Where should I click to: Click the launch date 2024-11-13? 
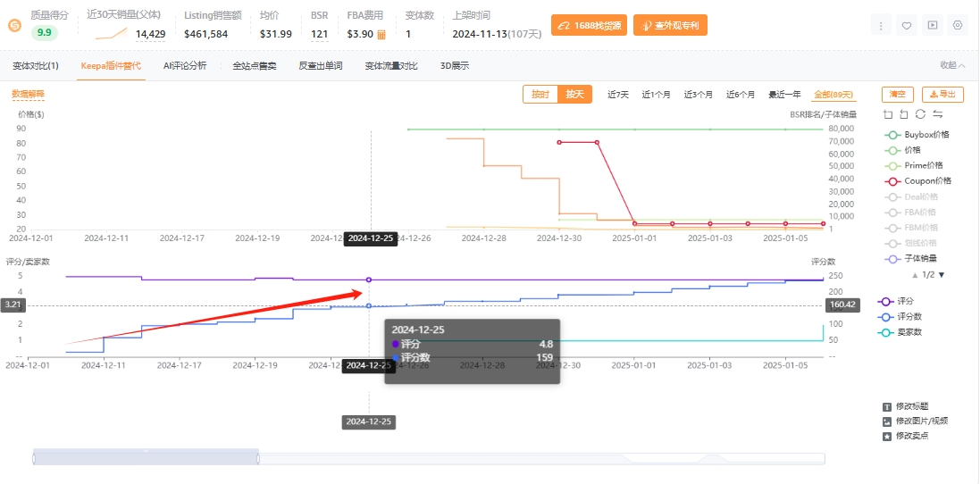pos(478,34)
